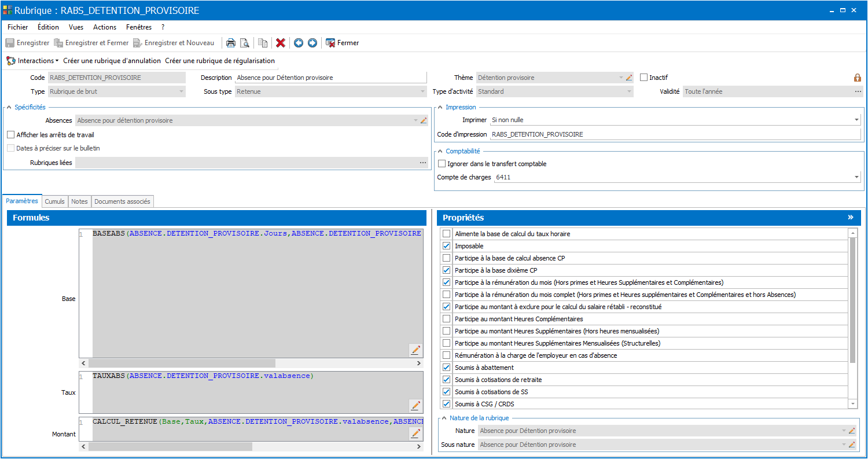
Task: Click the application icon in title bar
Action: click(x=8, y=10)
